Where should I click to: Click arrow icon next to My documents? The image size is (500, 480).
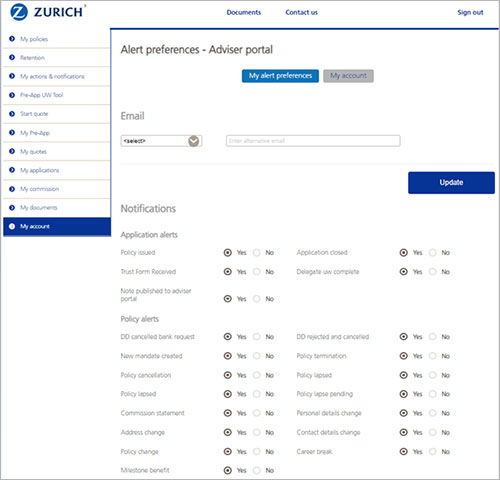click(x=12, y=208)
